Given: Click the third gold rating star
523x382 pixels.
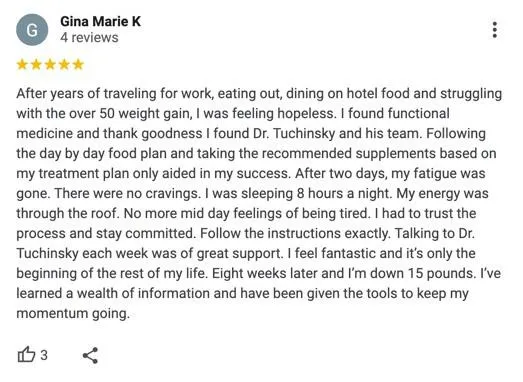Looking at the screenshot, I should click(x=50, y=64).
